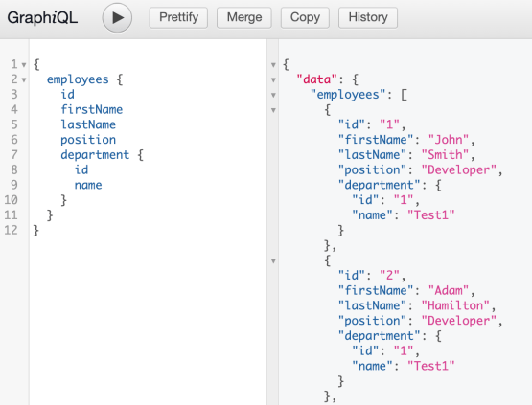The image size is (532, 405).
Task: Run the query with the Execute button
Action: (117, 17)
